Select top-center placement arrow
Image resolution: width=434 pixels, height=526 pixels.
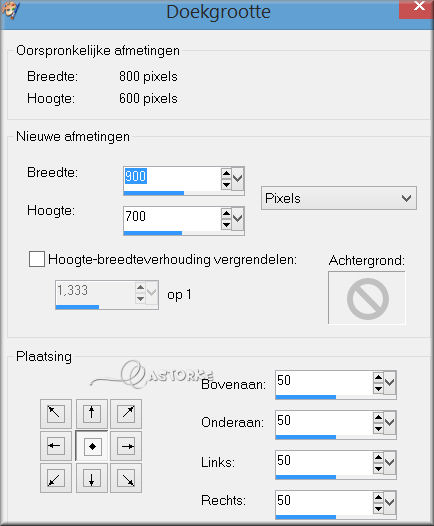(92, 414)
